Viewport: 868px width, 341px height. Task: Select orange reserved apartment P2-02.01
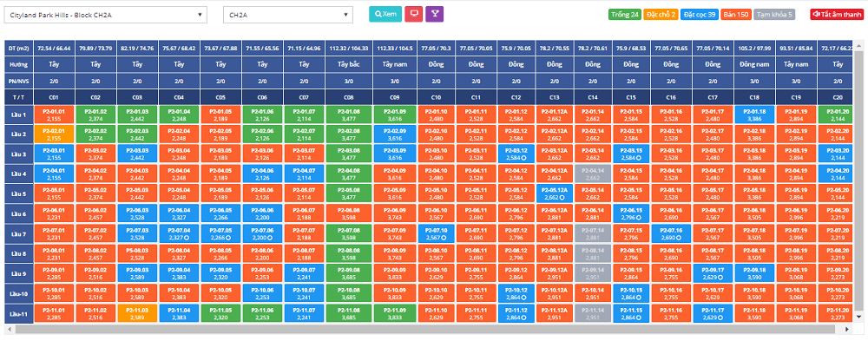54,134
